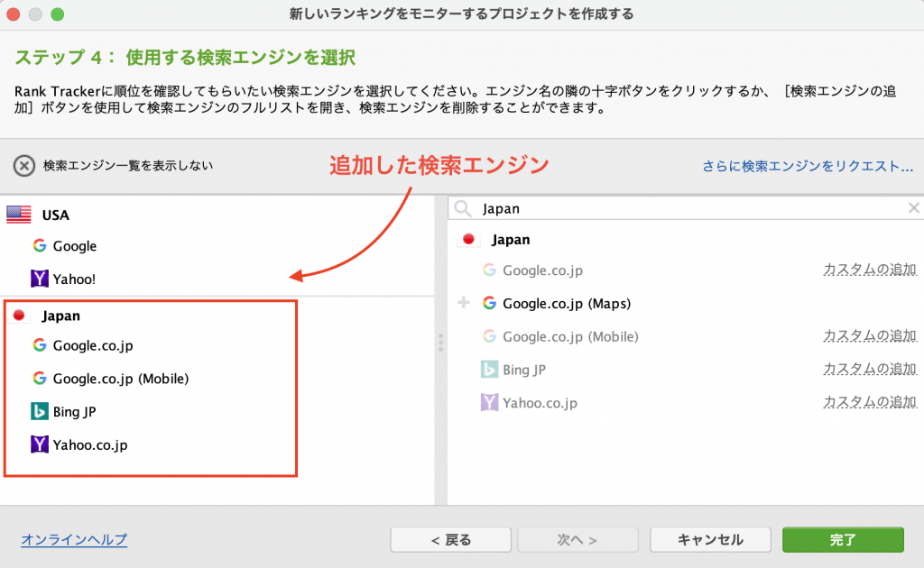Image resolution: width=924 pixels, height=568 pixels.
Task: Open the オンラインヘルプ link
Action: coord(74,540)
